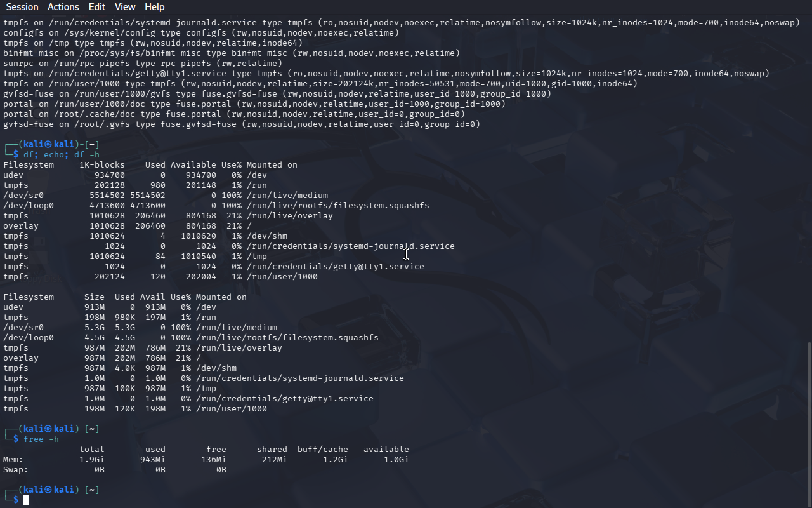Click the terminal's vertical scrollbar thumb

[808, 424]
